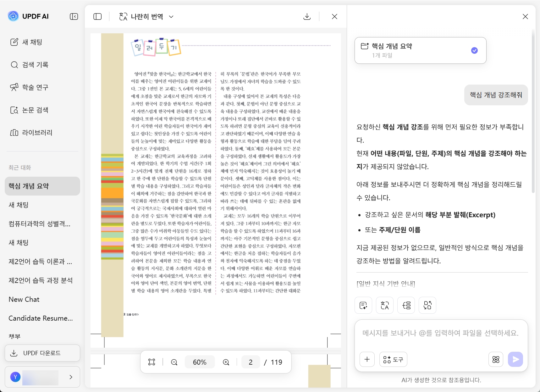Open the 도구 tools menu
The image size is (540, 392).
click(x=393, y=359)
